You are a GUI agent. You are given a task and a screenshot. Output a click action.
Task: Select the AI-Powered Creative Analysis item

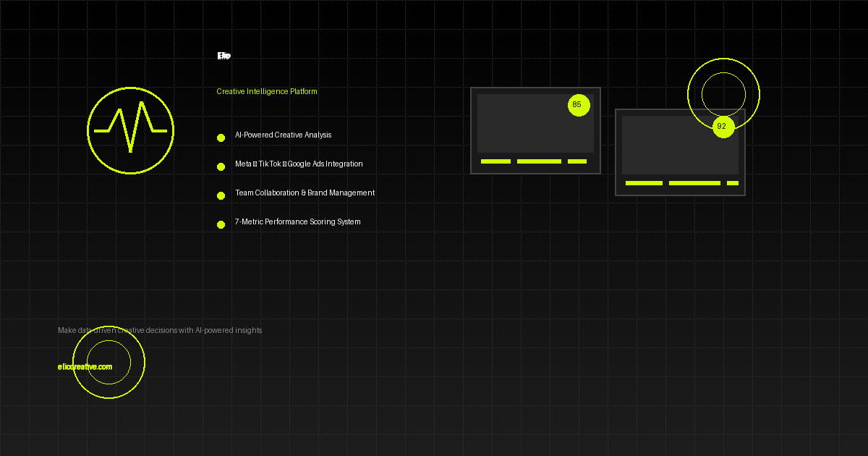[x=283, y=135]
